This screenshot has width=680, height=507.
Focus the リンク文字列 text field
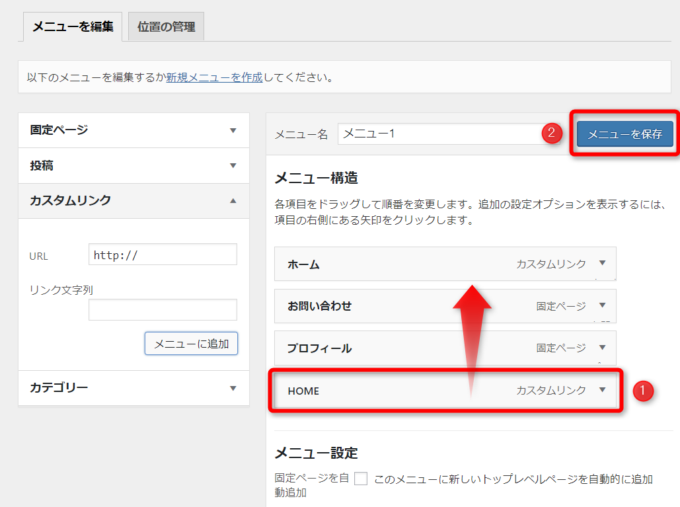[x=162, y=310]
